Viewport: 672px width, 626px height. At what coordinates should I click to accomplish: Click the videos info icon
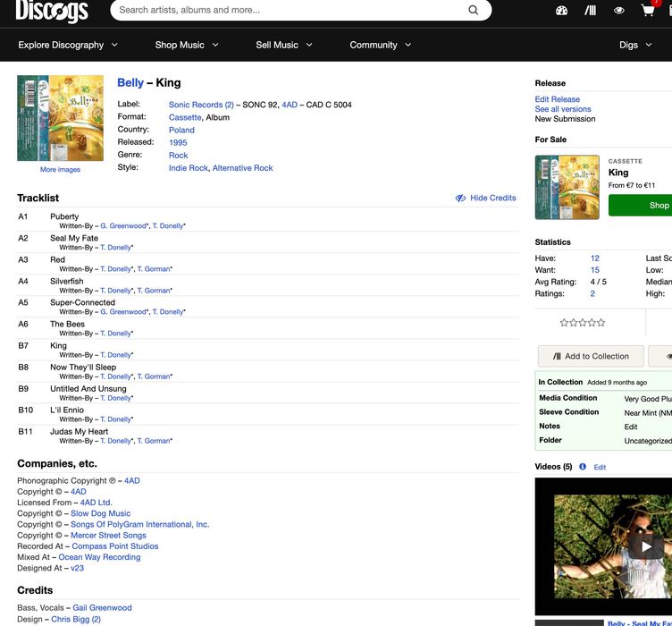(x=583, y=467)
